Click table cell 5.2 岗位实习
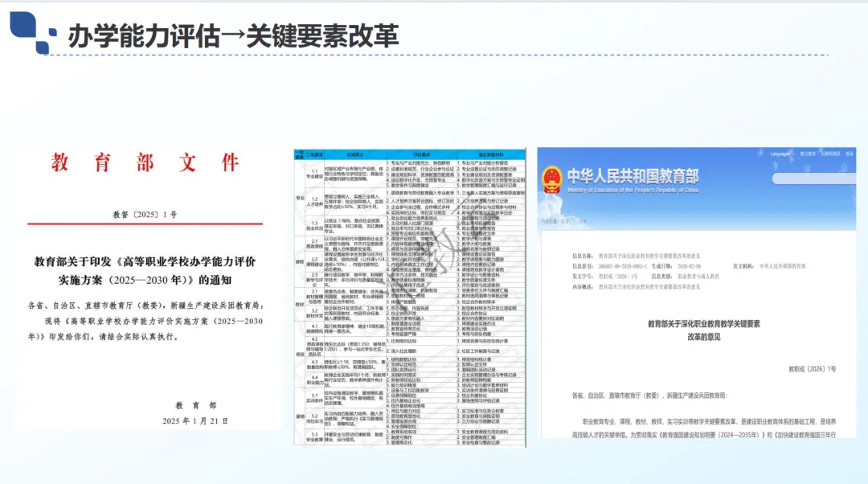This screenshot has width=868, height=484. point(314,419)
